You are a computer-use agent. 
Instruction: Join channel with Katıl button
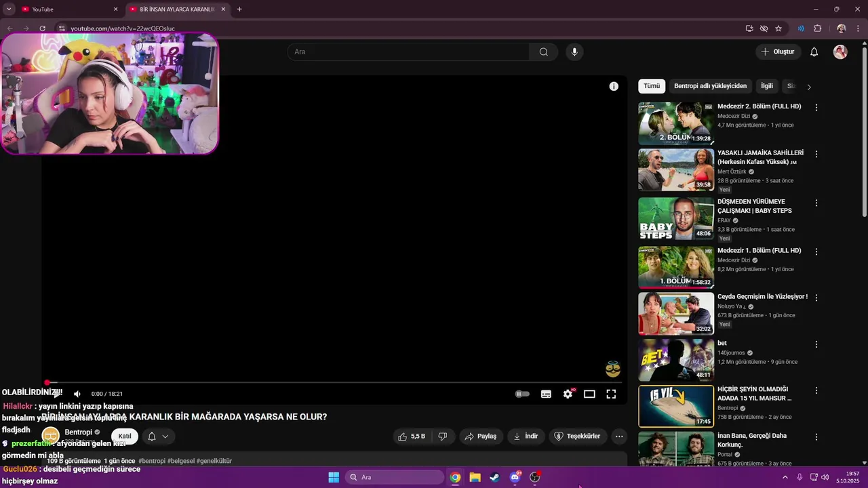(125, 436)
